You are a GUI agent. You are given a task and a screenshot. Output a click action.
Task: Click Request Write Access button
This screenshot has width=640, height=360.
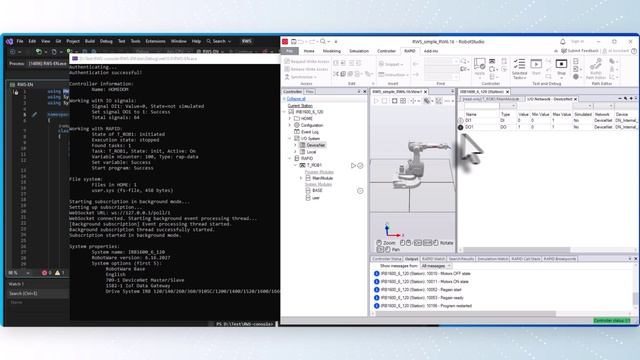(307, 61)
